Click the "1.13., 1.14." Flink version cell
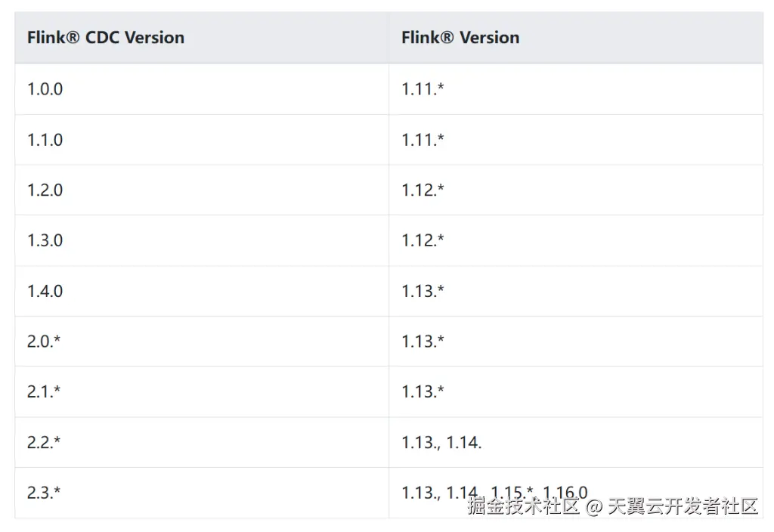Viewport: 774px width, 532px height. (x=441, y=442)
